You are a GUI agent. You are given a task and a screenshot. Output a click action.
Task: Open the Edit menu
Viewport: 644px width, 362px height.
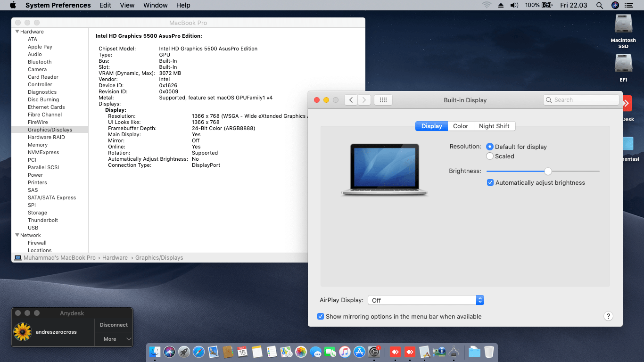[x=106, y=5]
